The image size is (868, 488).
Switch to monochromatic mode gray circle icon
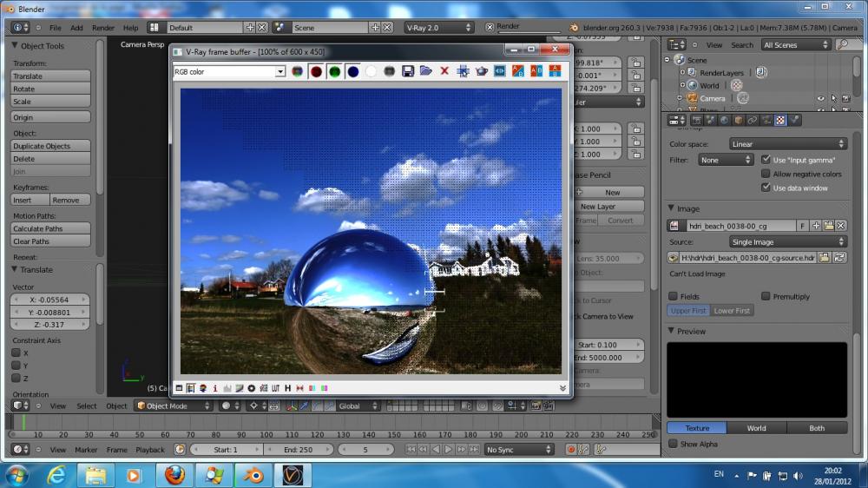click(389, 71)
